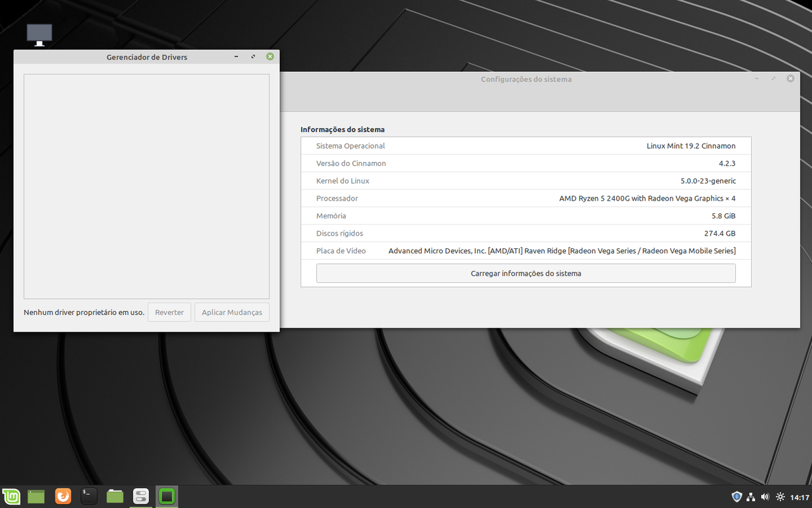Select the Memória label

[331, 216]
